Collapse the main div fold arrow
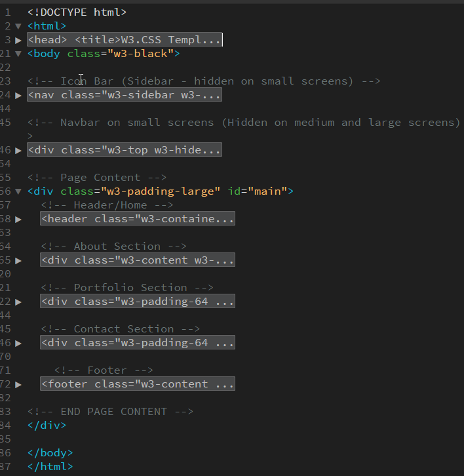 (18, 191)
